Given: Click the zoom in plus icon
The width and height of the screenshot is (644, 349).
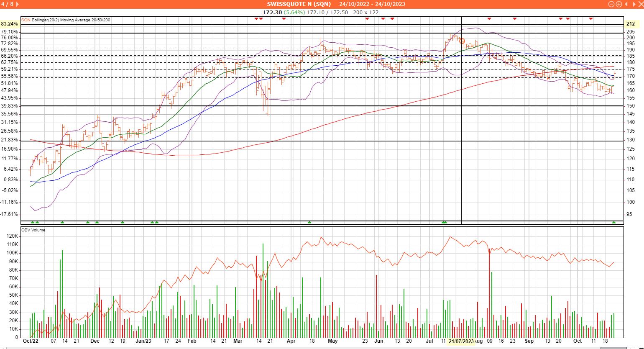Looking at the screenshot, I should click(618, 4).
